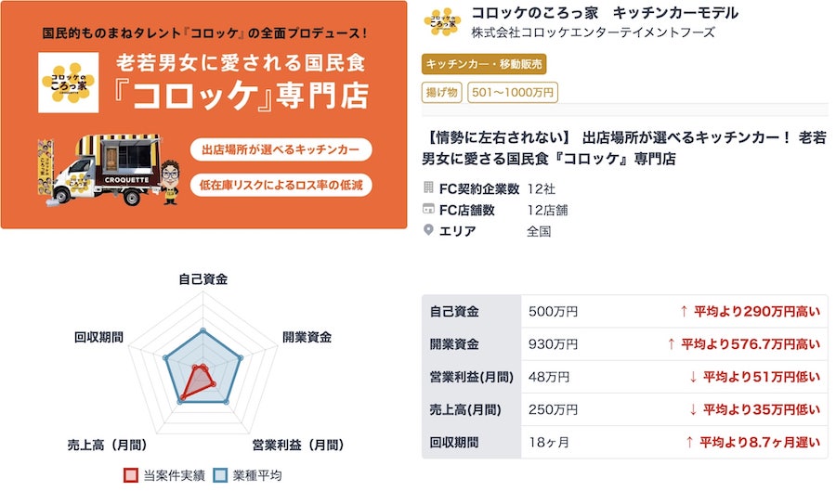Click the red 当案件実績 legend swatch

pyautogui.click(x=131, y=475)
